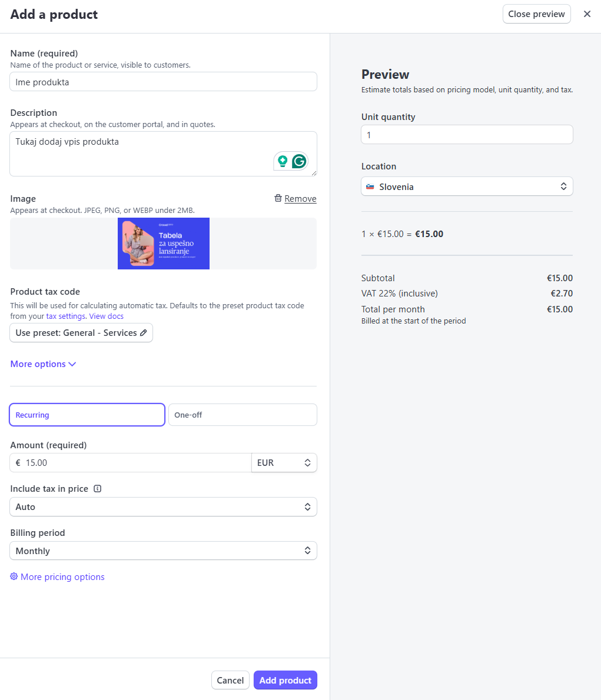Click the info icon next to Include tax

[98, 488]
